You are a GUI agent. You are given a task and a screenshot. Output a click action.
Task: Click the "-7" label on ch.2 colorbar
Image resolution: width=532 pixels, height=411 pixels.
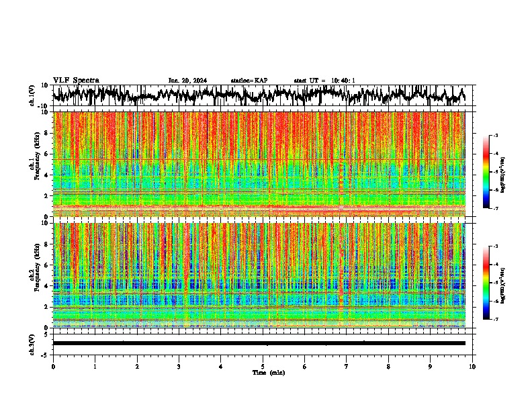point(495,319)
